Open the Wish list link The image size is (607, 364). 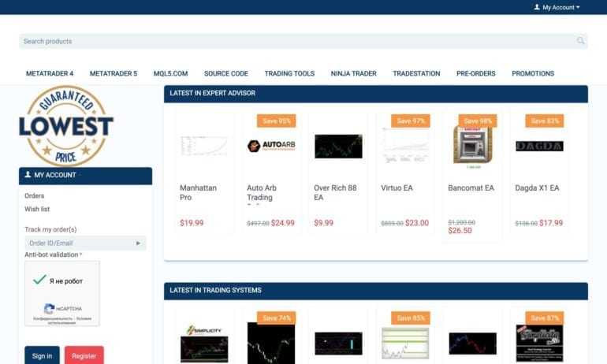coord(37,209)
